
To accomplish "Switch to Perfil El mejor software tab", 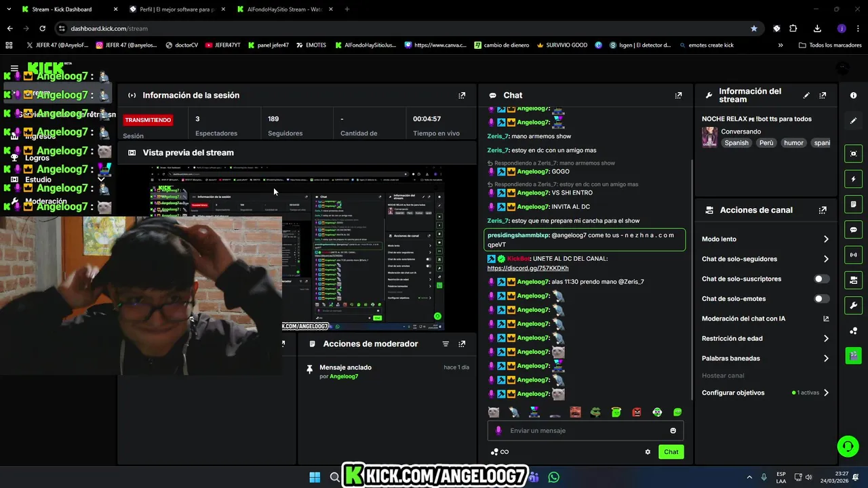I will click(x=176, y=9).
